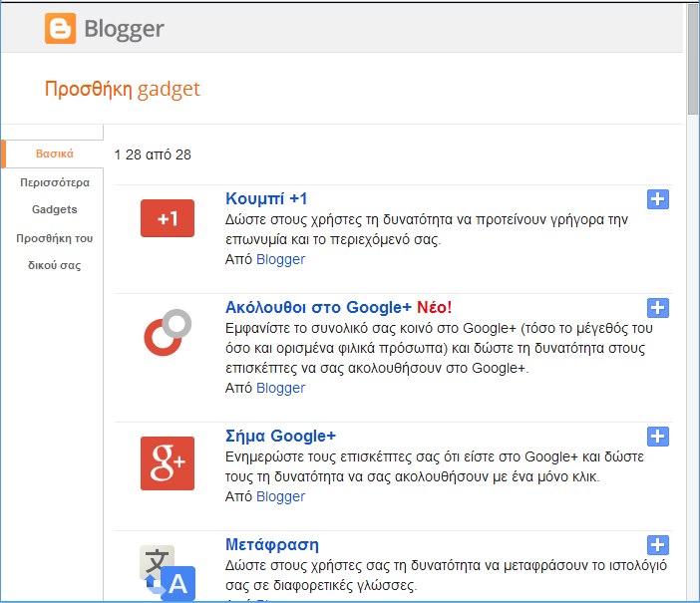Click Blogger author link under Ακόλουθοι στο Google+

click(x=280, y=388)
